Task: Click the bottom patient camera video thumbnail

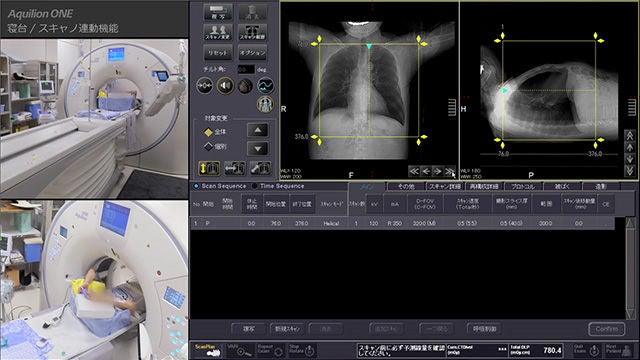Action: point(94,280)
